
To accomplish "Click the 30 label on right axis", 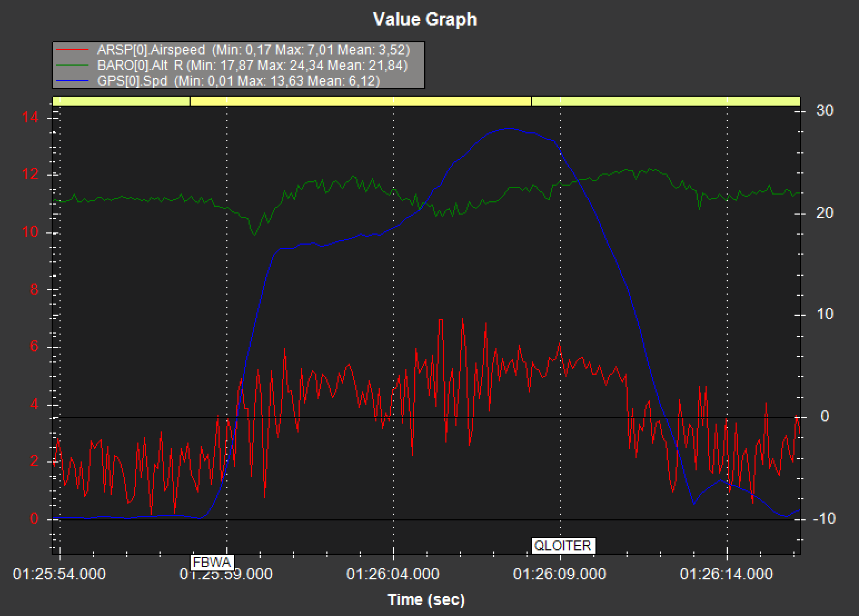I will point(825,111).
